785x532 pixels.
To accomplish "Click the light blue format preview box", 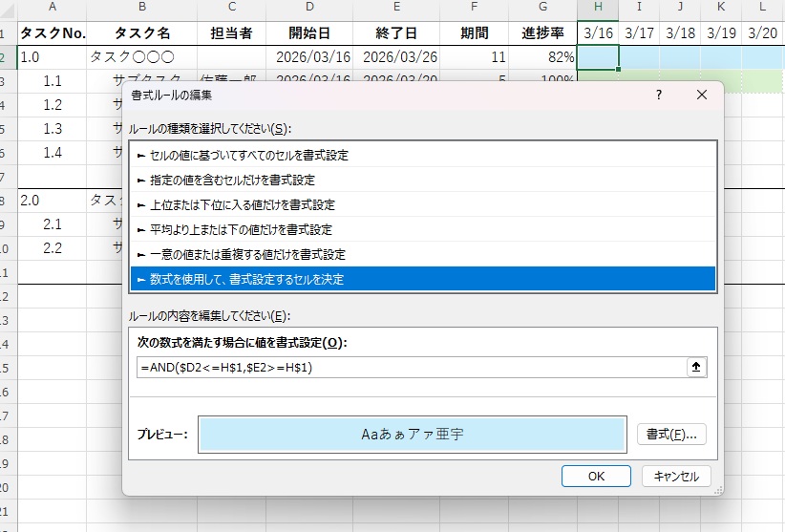I will 412,434.
